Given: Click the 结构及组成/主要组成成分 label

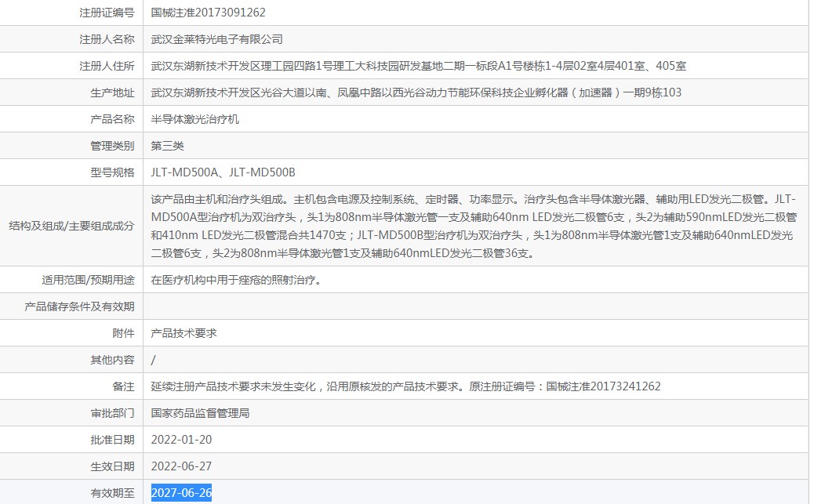Looking at the screenshot, I should click(71, 226).
